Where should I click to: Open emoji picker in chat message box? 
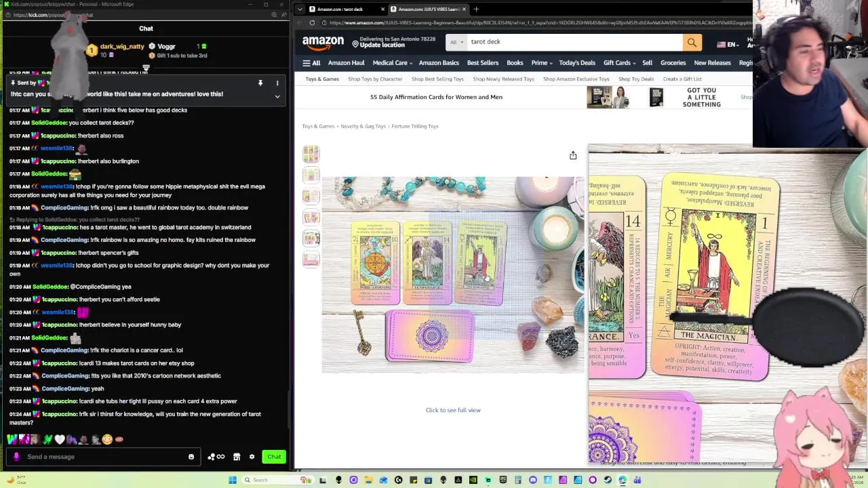pos(191,457)
